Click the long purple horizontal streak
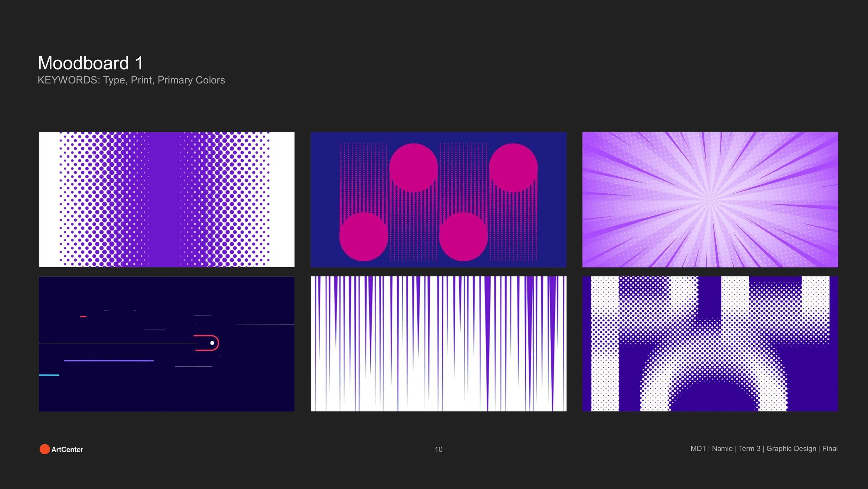The image size is (868, 489). click(x=109, y=361)
